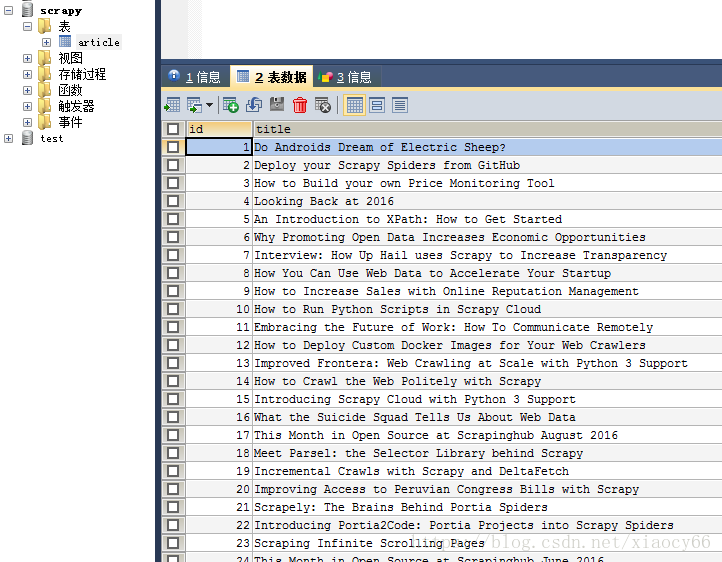Check the checkbox for row id 22
The image size is (722, 562).
click(173, 525)
